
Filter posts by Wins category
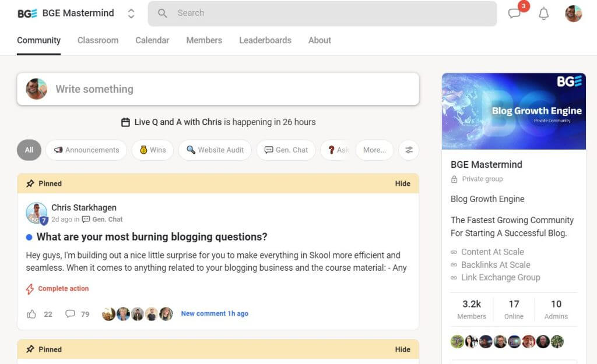152,150
